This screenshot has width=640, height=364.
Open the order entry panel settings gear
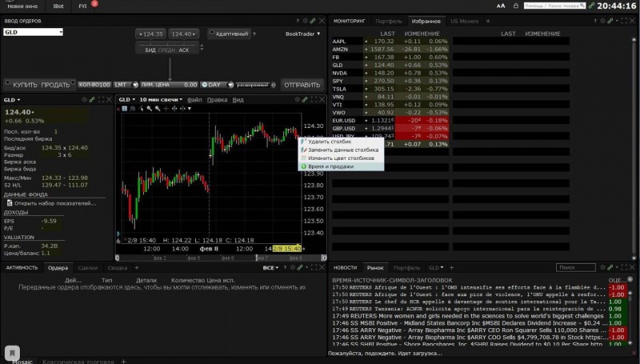pos(305,21)
